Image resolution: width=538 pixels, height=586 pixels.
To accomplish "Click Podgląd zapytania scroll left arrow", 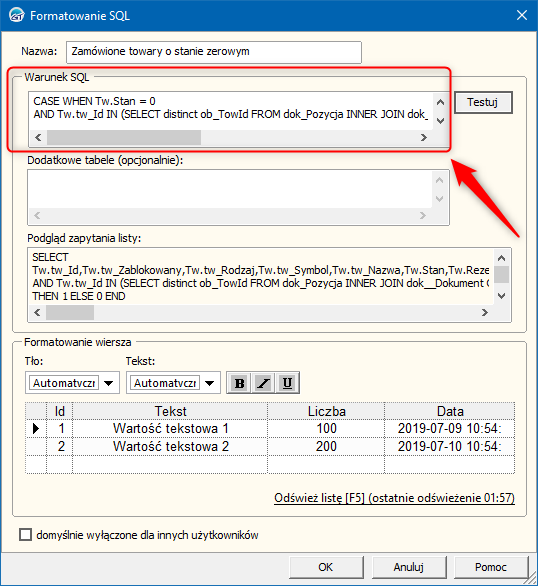I will (x=37, y=312).
